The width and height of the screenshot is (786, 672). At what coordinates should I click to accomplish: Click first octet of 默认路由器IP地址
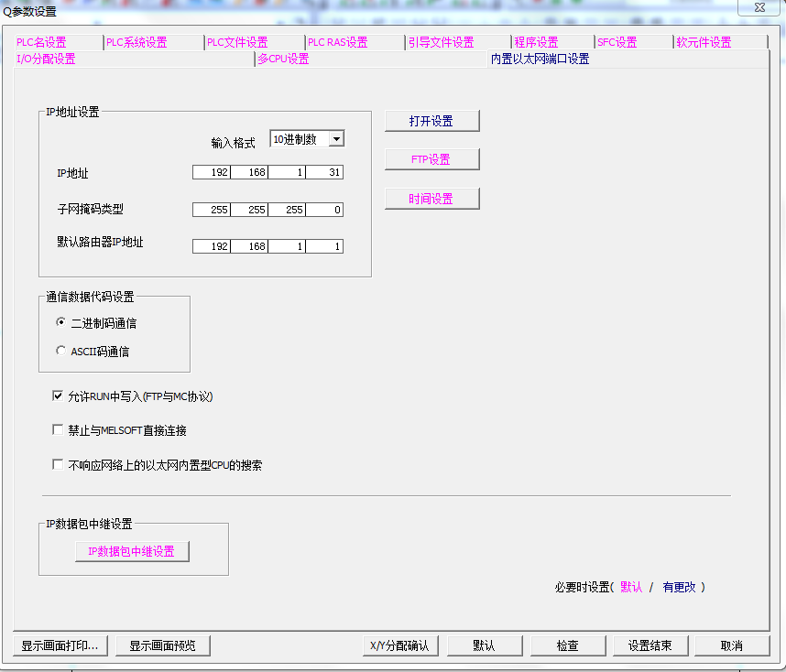click(212, 246)
